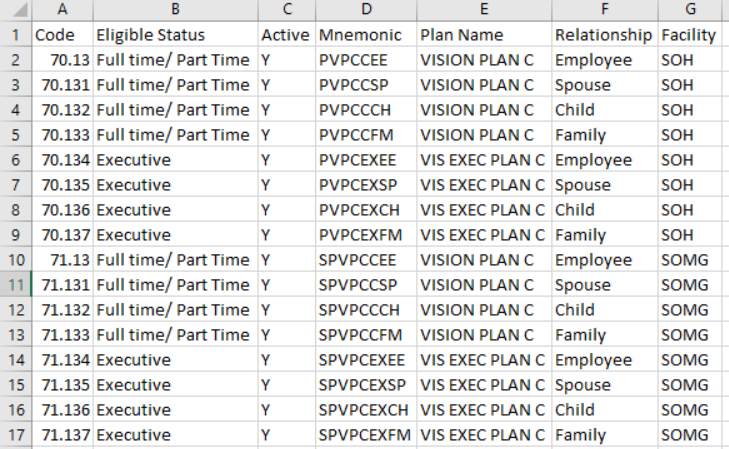Click the SPVPCEXCH mnemonic cell
The height and width of the screenshot is (449, 729).
point(366,410)
